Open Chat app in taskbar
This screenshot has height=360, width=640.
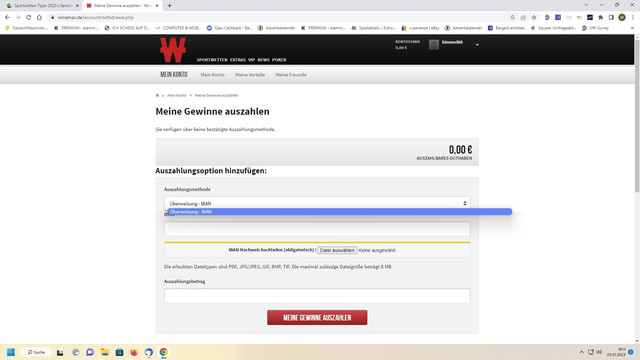coord(90,352)
